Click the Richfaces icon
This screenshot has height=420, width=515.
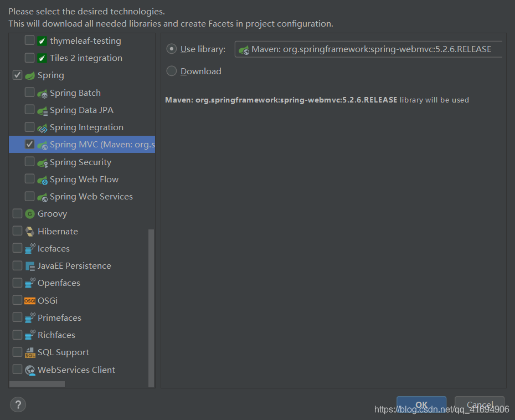30,335
